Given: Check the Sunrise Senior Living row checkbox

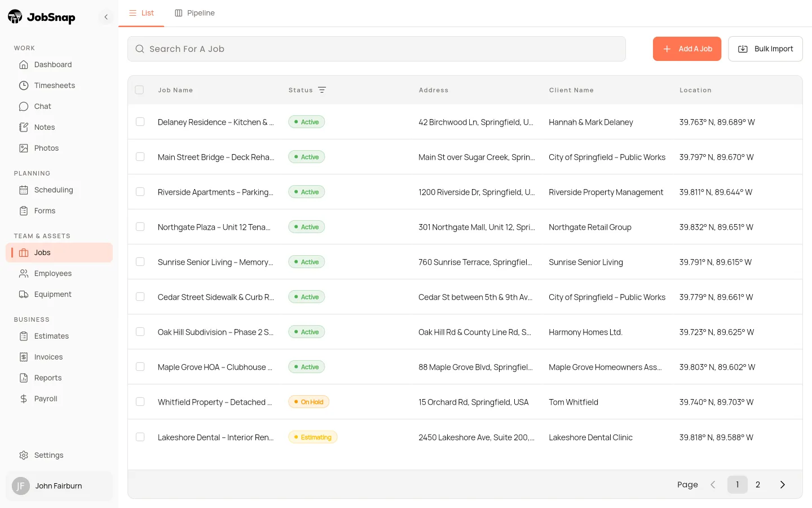Looking at the screenshot, I should (140, 262).
